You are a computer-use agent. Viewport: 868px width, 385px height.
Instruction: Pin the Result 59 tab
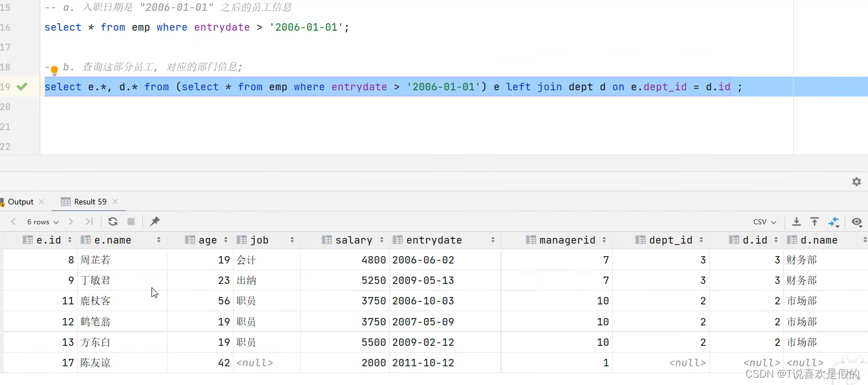[154, 221]
